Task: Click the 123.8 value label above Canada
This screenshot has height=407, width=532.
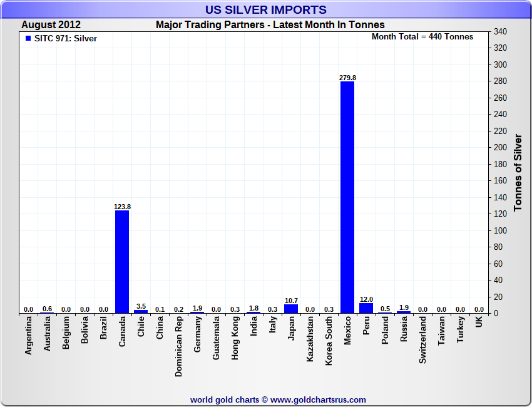Action: (122, 207)
